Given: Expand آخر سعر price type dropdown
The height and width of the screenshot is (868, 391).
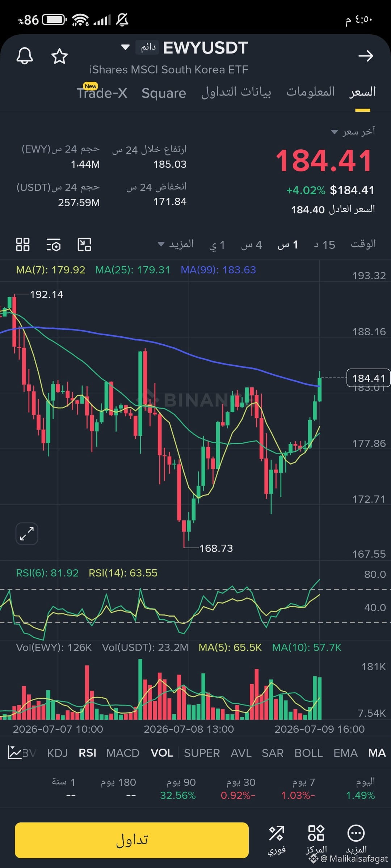Looking at the screenshot, I should tap(353, 132).
